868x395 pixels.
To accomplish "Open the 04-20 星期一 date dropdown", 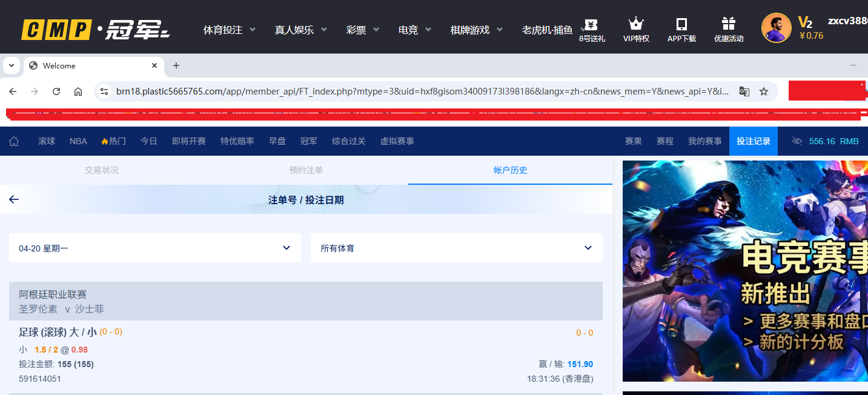I will click(x=155, y=248).
